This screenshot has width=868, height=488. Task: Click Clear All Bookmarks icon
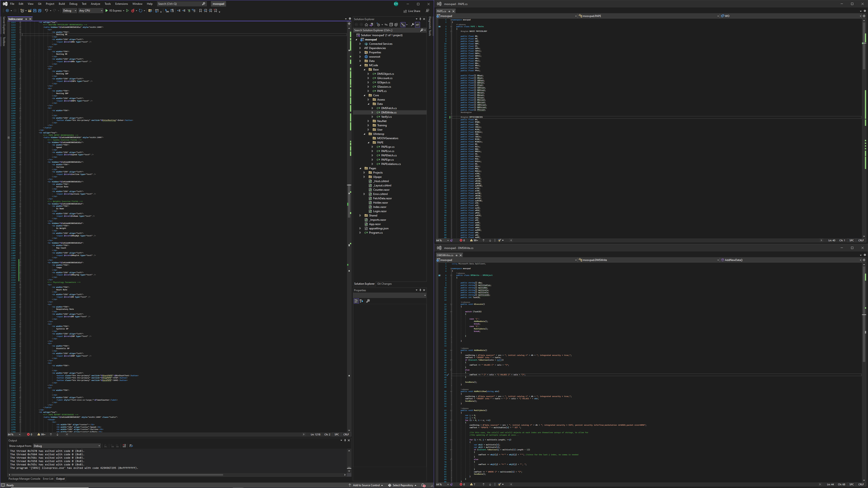pyautogui.click(x=216, y=11)
